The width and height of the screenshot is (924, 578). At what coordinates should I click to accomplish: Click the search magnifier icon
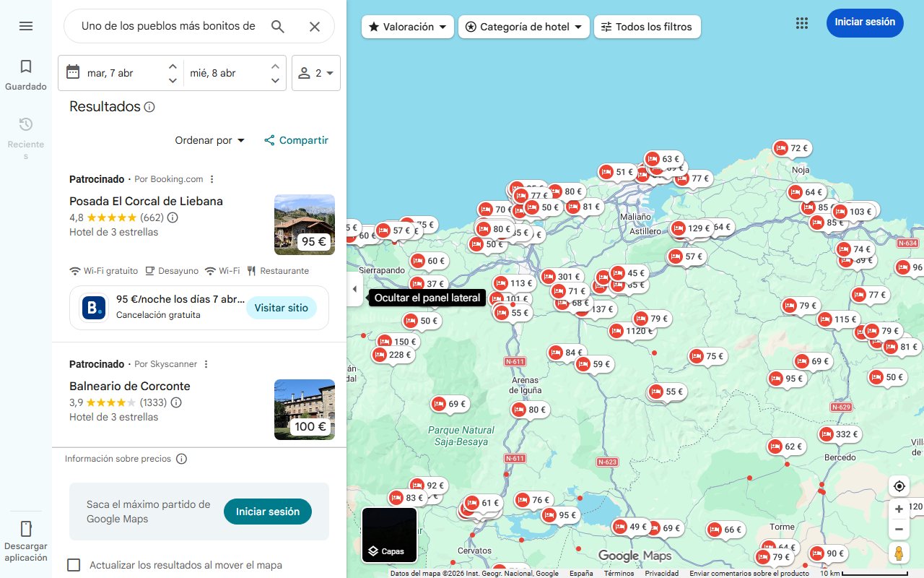tap(277, 26)
